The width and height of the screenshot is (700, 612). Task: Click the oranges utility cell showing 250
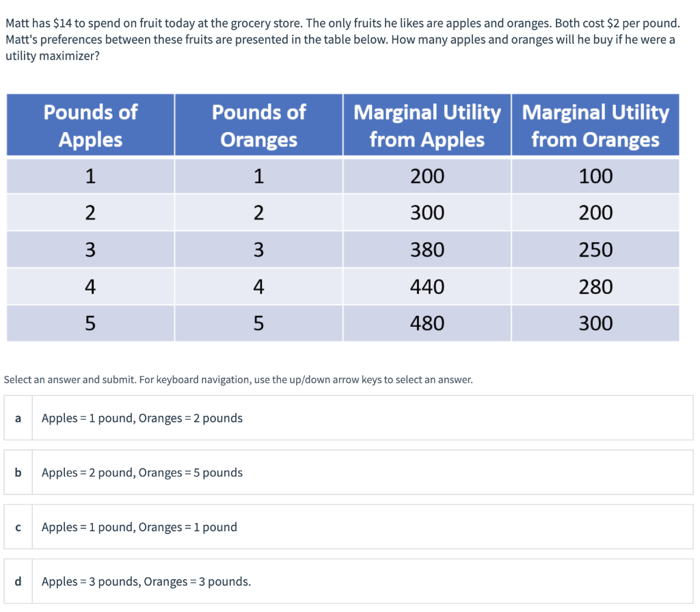click(595, 250)
